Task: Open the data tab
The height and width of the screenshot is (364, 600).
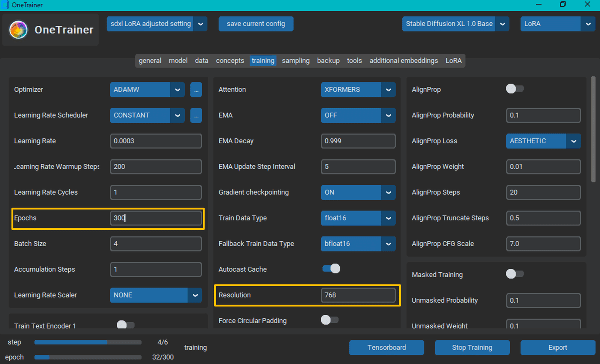Action: pyautogui.click(x=202, y=61)
